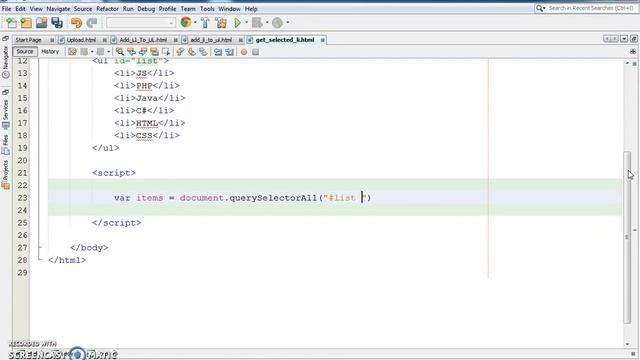Open the Files side panel tab
The image size is (640, 360).
[6, 145]
